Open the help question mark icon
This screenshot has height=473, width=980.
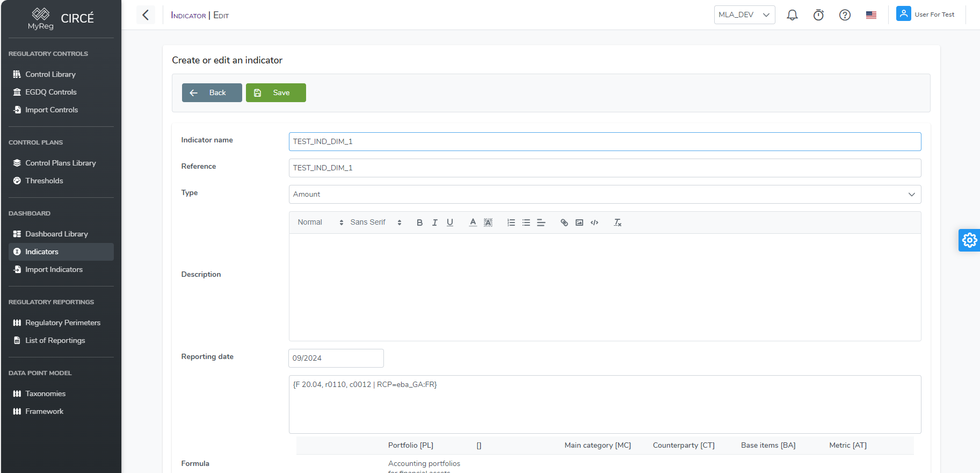[845, 15]
